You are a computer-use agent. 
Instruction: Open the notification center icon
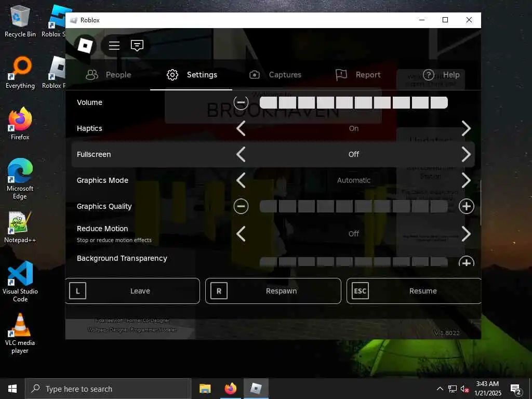tap(516, 389)
